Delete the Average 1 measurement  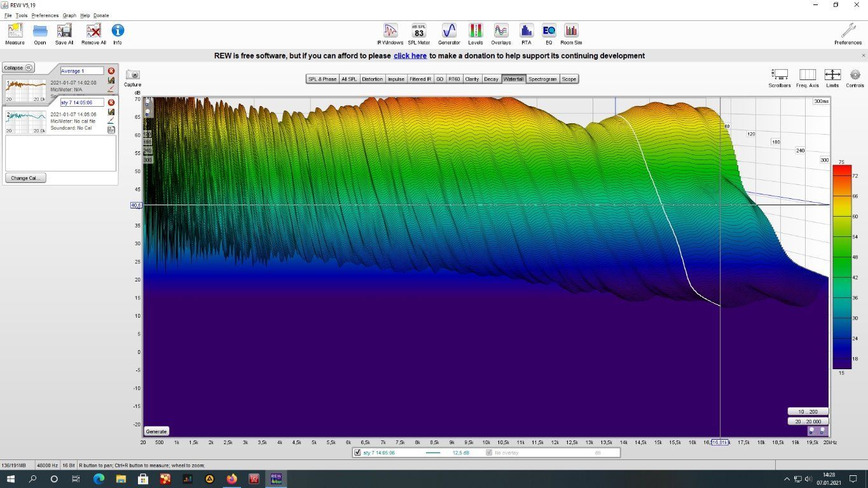click(x=111, y=71)
